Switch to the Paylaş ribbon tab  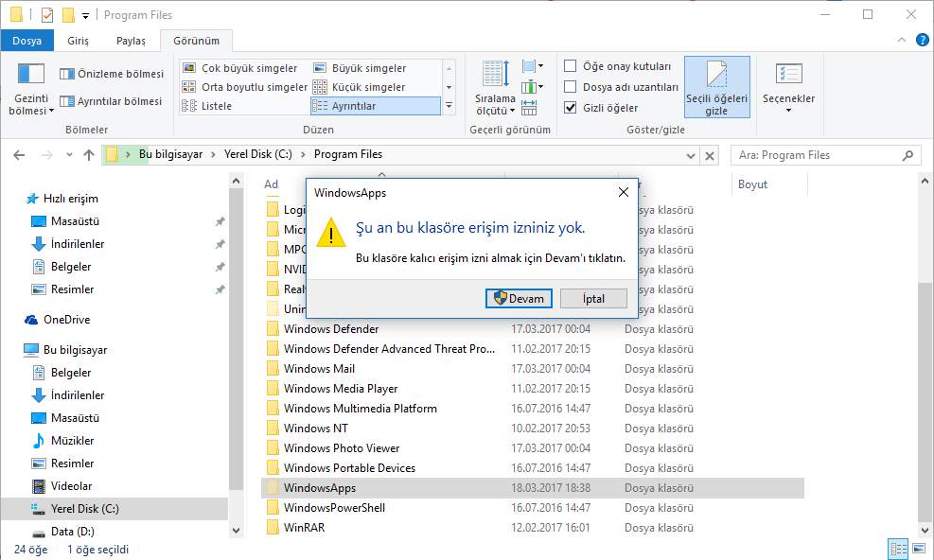click(131, 41)
